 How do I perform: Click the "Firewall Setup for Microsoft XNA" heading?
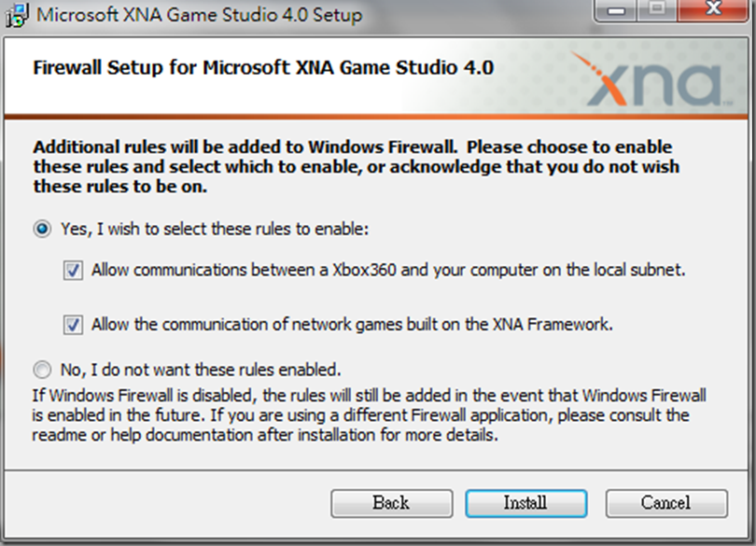click(x=263, y=68)
